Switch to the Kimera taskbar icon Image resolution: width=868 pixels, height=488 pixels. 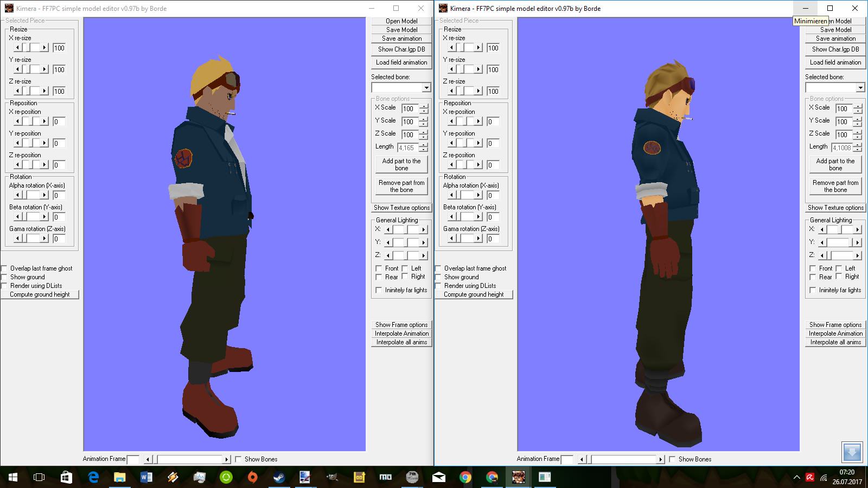coord(518,477)
